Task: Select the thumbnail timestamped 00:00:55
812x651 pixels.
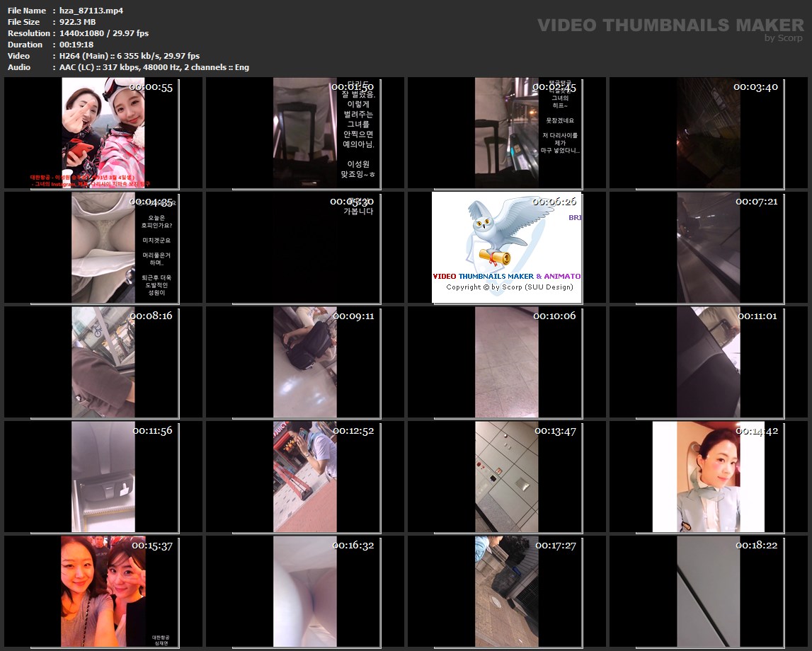Action: 103,133
